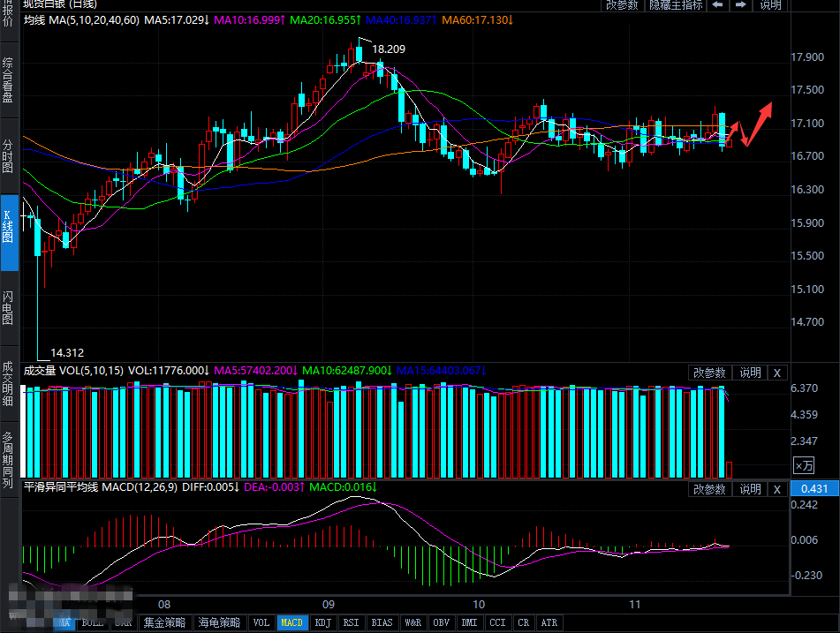Screen dimensions: 840x633
Task: Close the MACD indicator panel
Action: point(776,489)
